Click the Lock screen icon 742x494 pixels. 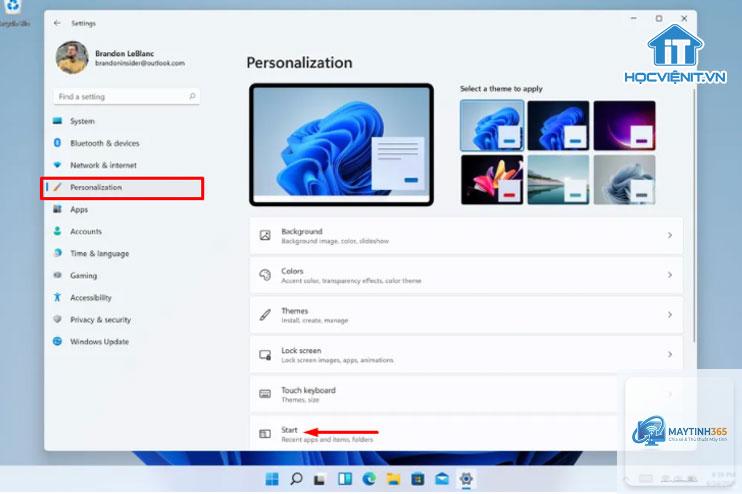pyautogui.click(x=265, y=354)
